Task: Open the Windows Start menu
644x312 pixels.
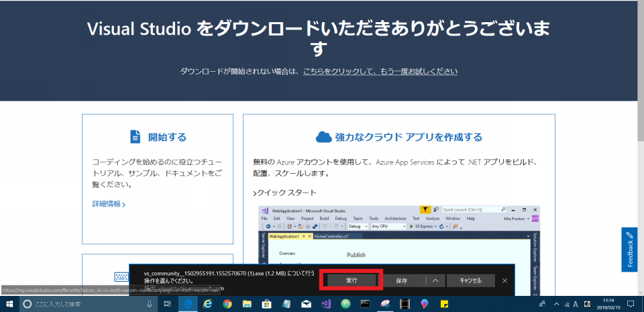Action: click(9, 304)
